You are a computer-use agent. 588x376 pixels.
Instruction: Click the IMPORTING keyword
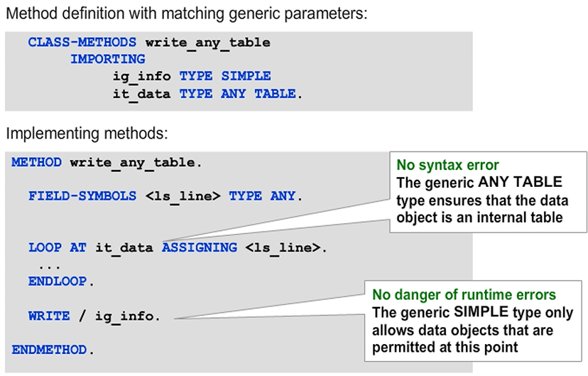click(x=107, y=59)
